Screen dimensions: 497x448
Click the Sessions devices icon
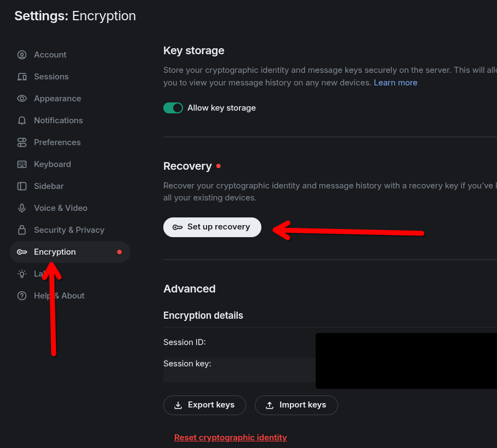22,77
